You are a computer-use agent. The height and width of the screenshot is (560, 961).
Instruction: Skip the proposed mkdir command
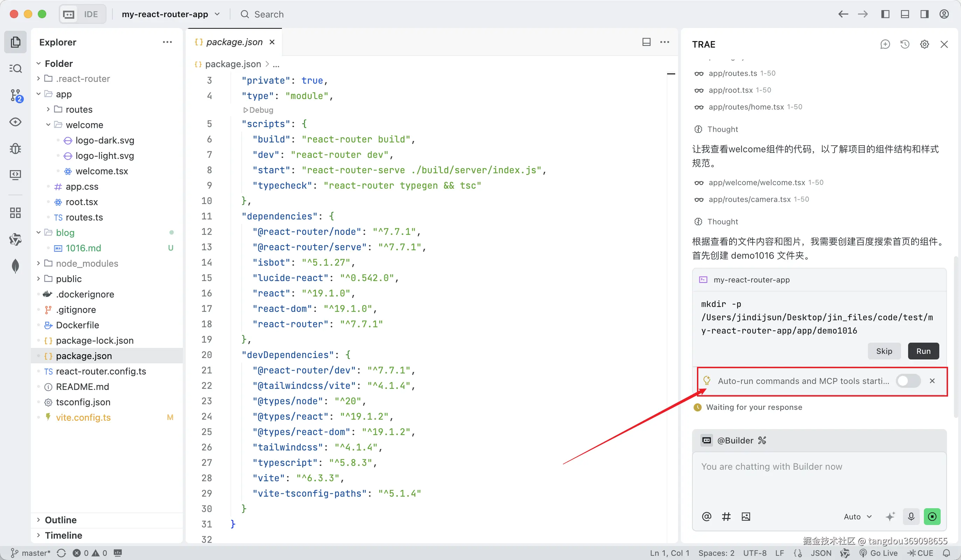884,351
